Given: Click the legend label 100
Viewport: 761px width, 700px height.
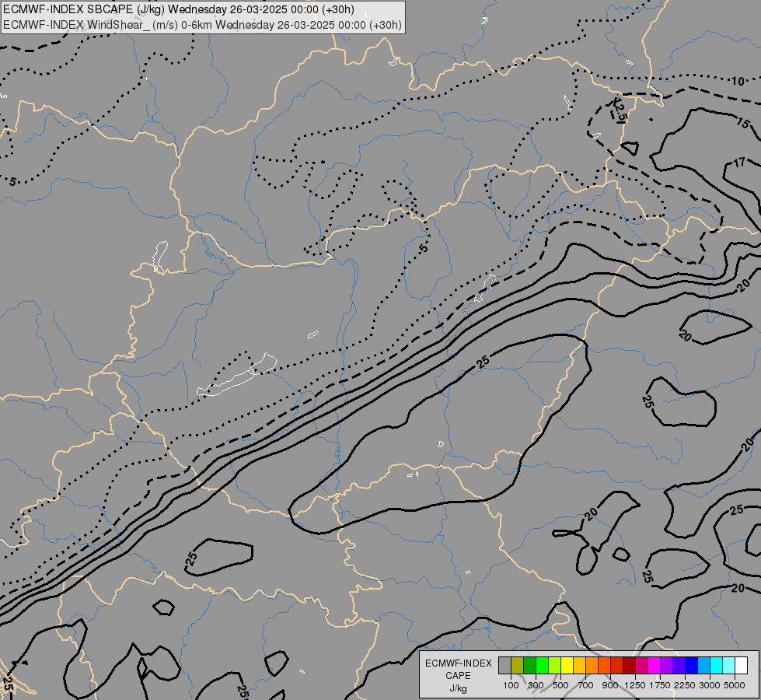Looking at the screenshot, I should 511,685.
